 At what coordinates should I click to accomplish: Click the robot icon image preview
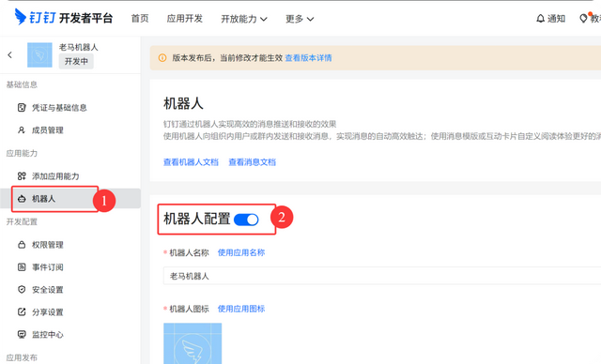[193, 343]
